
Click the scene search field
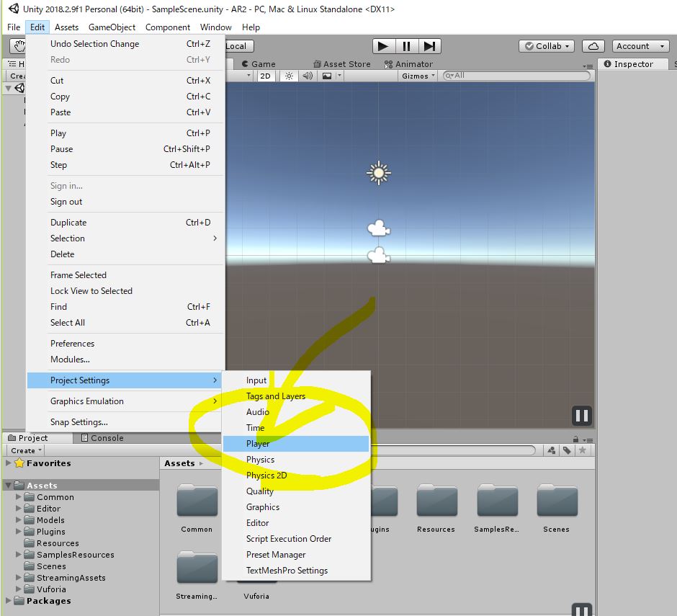pos(517,76)
